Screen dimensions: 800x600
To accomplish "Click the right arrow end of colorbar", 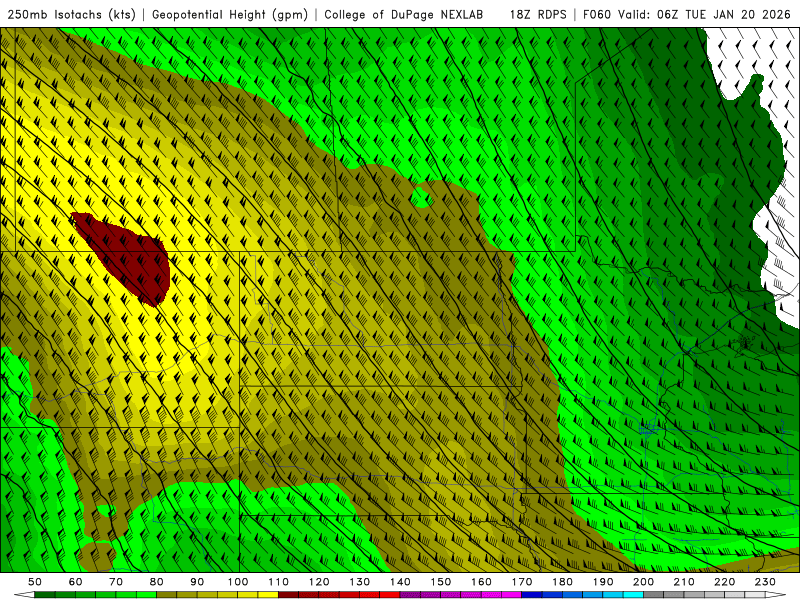I will [x=776, y=595].
